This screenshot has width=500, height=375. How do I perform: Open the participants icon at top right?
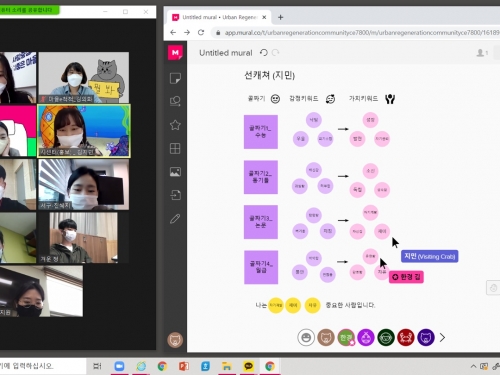click(x=482, y=53)
